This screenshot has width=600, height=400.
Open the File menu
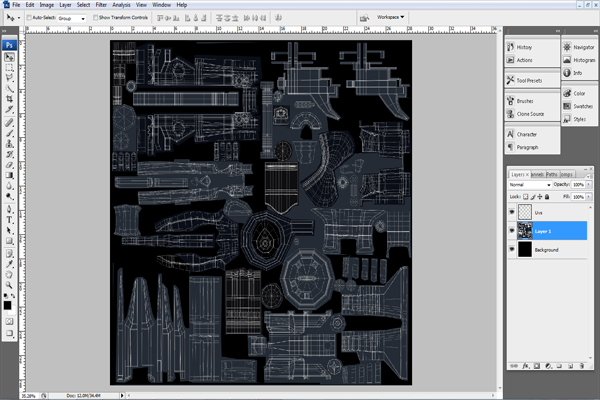click(16, 5)
